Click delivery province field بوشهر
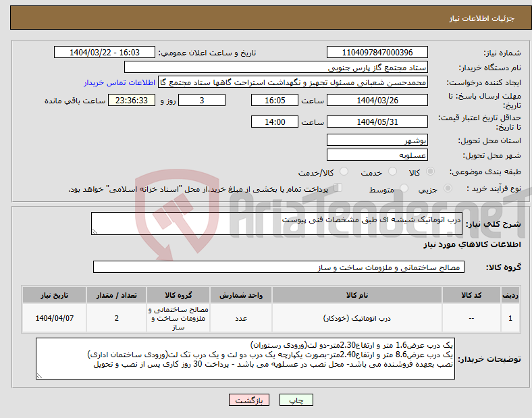 coord(377,140)
